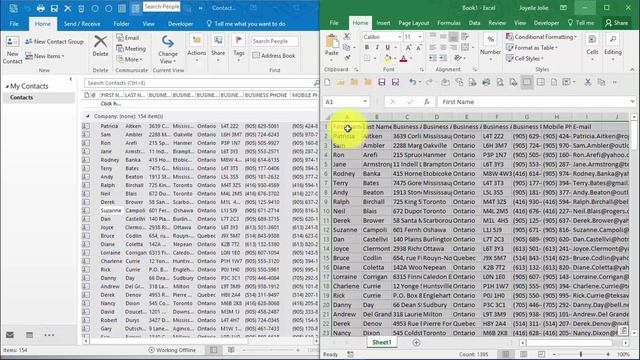This screenshot has height=360, width=640.
Task: Click the BUSINESS PHONE column header in Outlook
Action: [x=266, y=95]
